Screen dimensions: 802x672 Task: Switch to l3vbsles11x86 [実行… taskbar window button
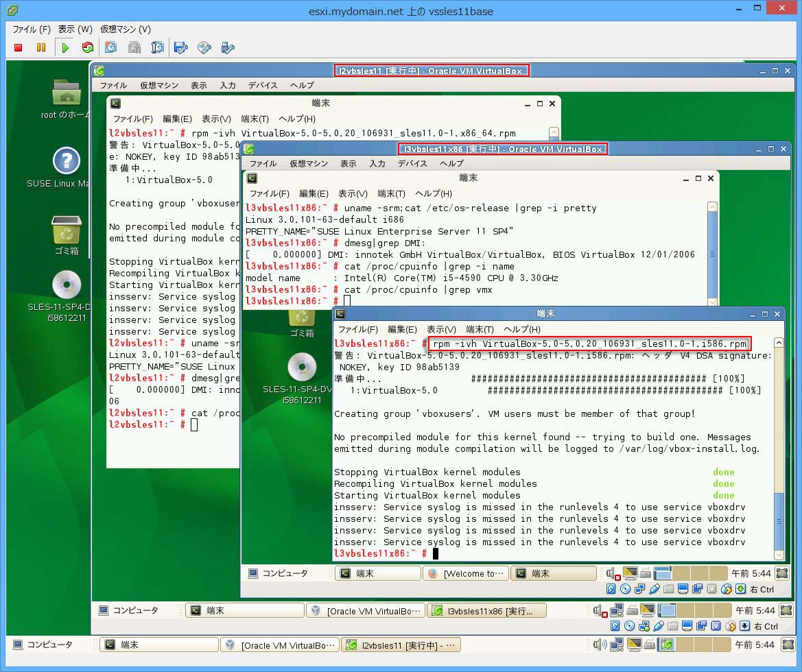click(x=486, y=611)
